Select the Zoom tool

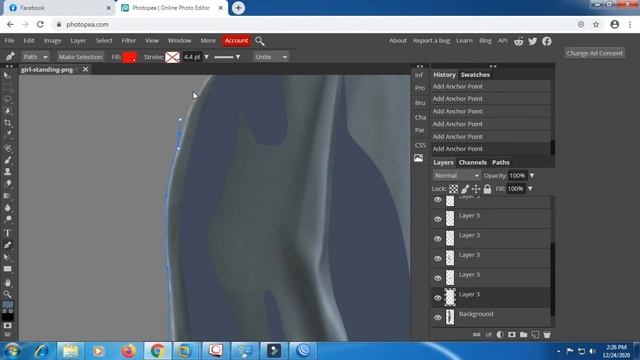[x=7, y=294]
